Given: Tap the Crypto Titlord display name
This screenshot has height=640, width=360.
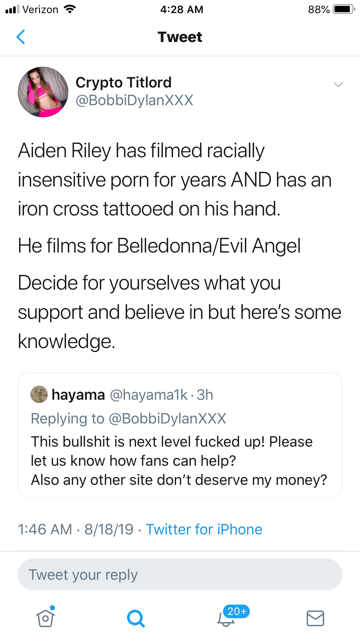Looking at the screenshot, I should coord(123,82).
